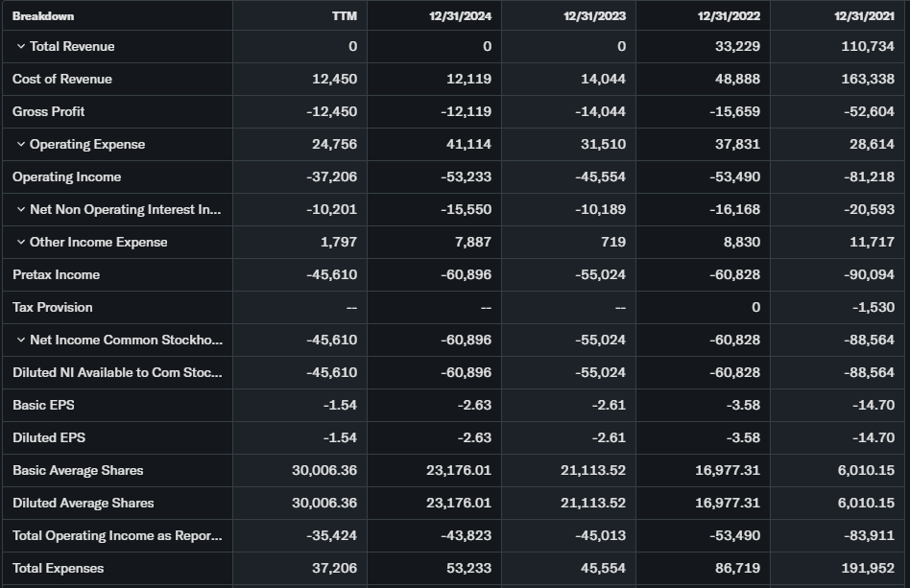Click the Diluted Average Shares row label
Viewport: 910px width, 588px height.
[84, 504]
